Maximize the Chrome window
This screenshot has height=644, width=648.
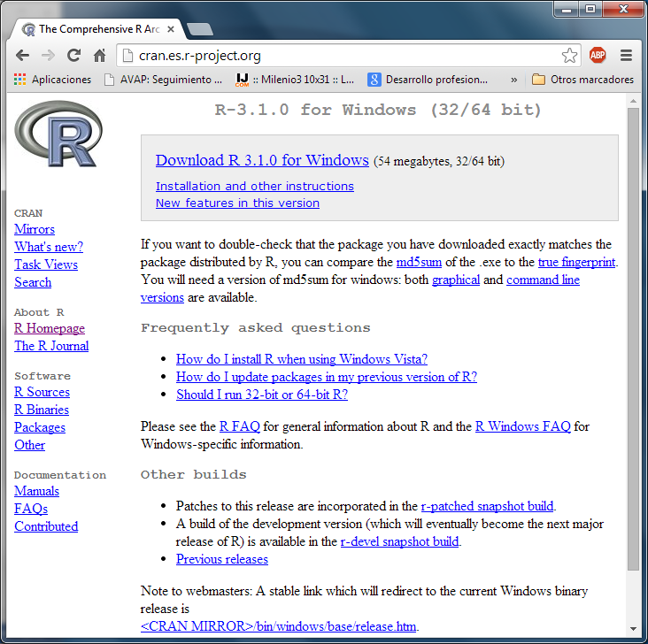pos(590,9)
